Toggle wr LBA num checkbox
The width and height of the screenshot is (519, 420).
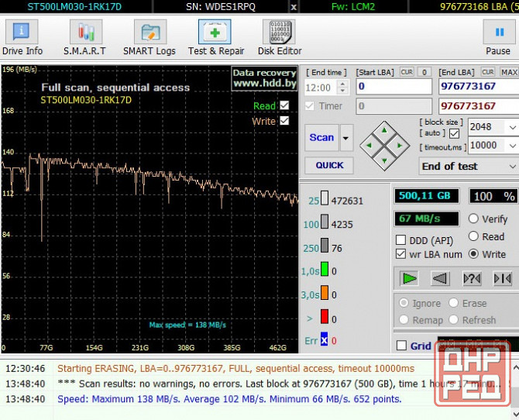point(400,254)
